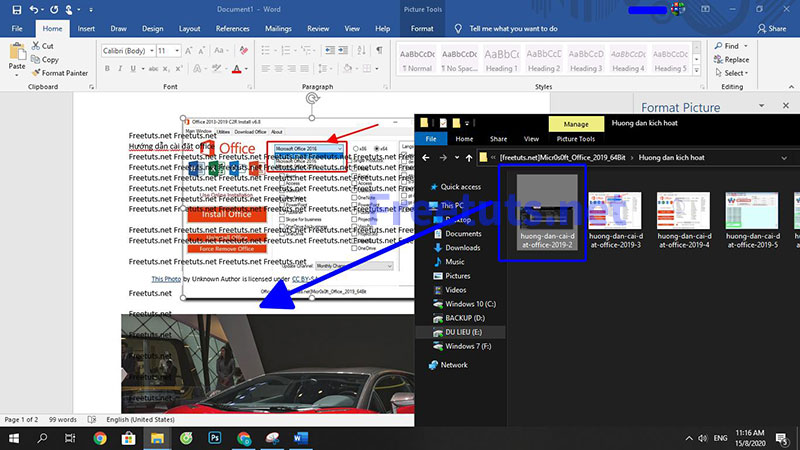Switch to Layout ribbon tab
Viewport: 800px width, 450px height.
189,29
